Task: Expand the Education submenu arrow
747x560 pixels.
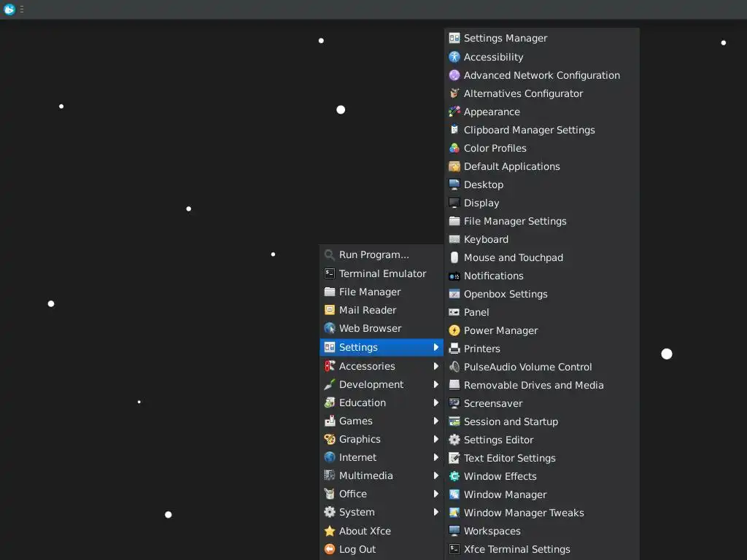Action: (436, 402)
